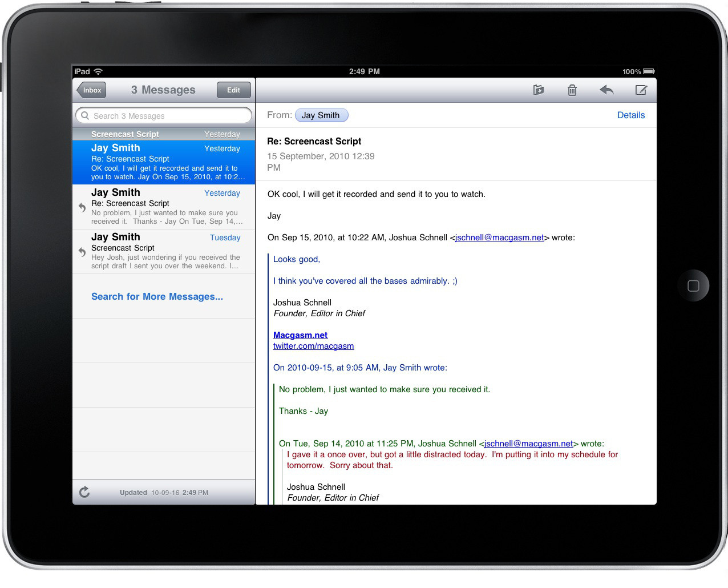728x588 pixels.
Task: Tap the reply arrow icon in toolbar
Action: click(606, 90)
